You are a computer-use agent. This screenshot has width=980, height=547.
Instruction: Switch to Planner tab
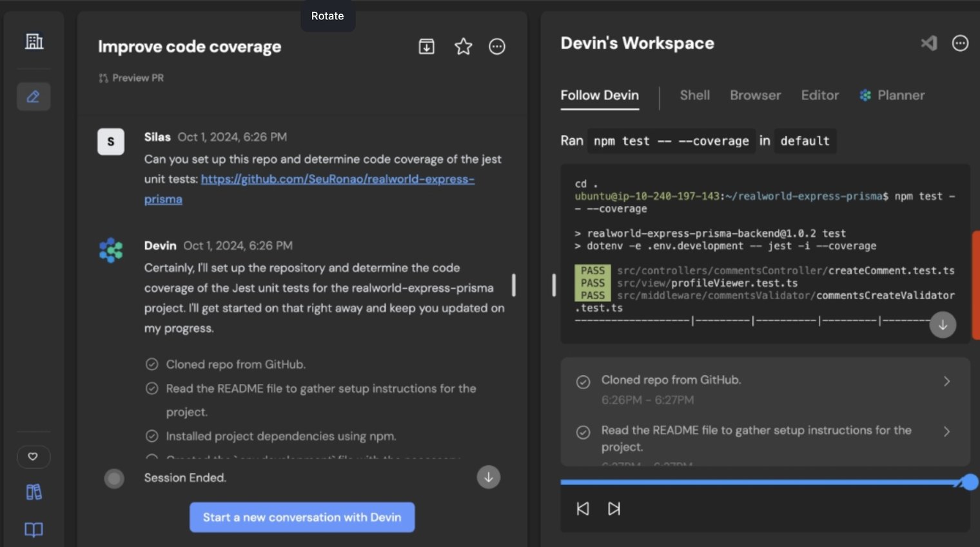click(892, 95)
